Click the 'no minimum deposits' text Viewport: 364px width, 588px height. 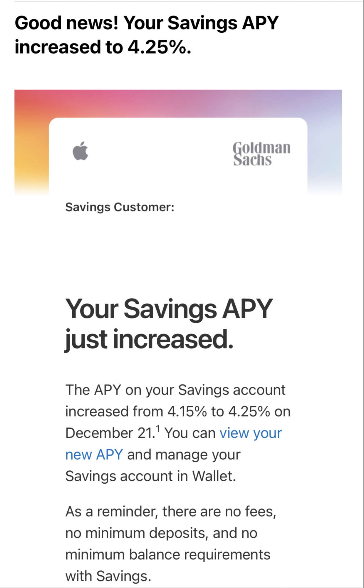tap(137, 533)
